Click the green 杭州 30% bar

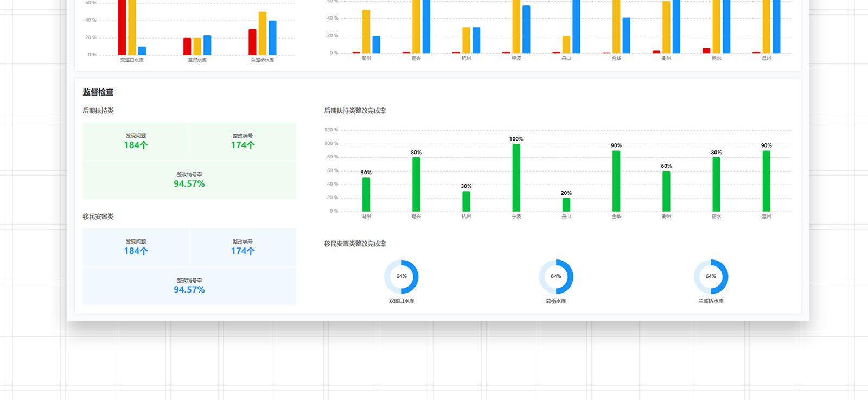pyautogui.click(x=466, y=201)
